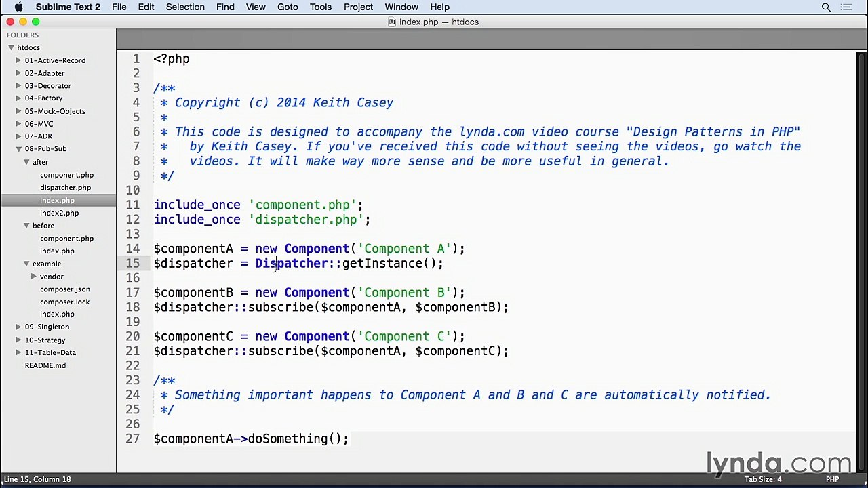
Task: Open index.php in the 'example' folder
Action: [x=57, y=314]
